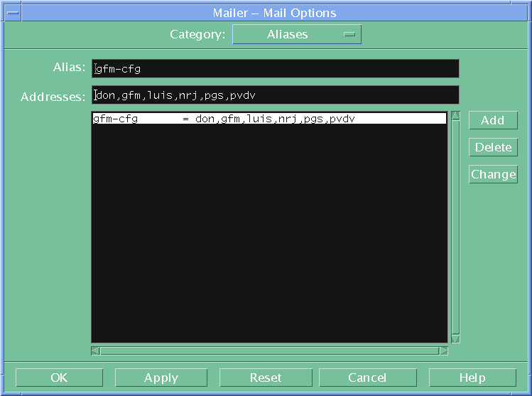Click the Mailer – Mail Options title bar

[x=274, y=13]
